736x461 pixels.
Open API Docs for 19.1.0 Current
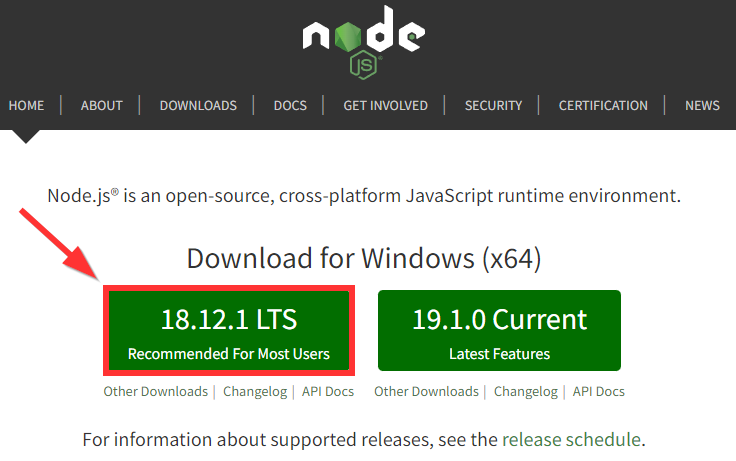click(598, 392)
